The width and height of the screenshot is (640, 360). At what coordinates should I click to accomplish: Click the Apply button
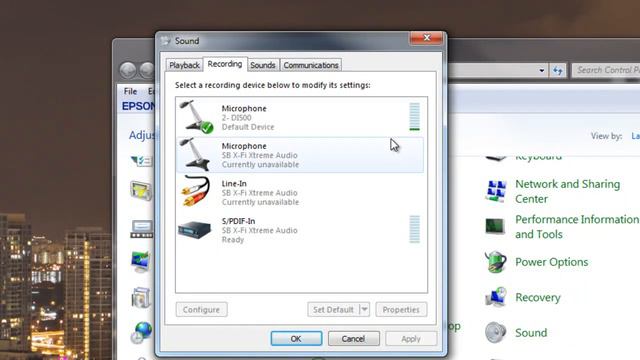tap(411, 339)
